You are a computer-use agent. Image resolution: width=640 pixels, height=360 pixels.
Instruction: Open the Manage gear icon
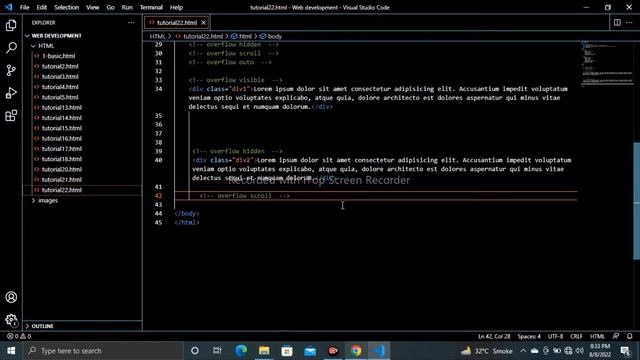11,320
